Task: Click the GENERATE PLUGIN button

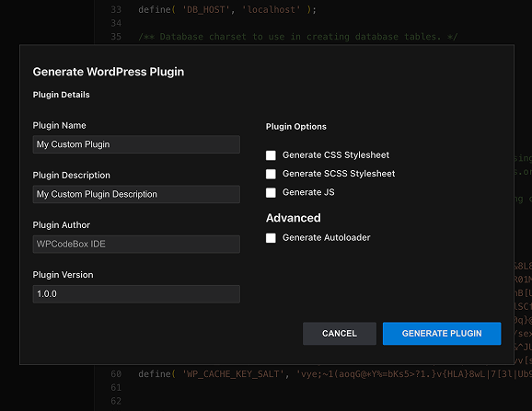Action: 442,334
